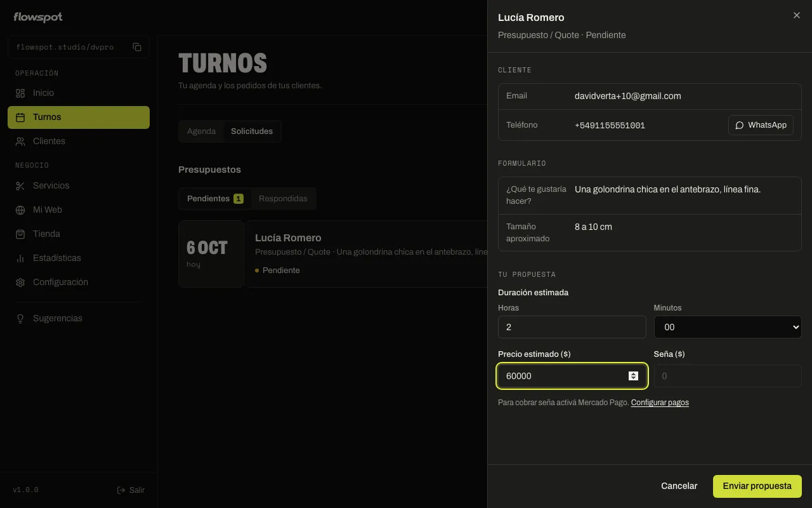Viewport: 812px width, 508px height.
Task: Click the phone number +5491155551001
Action: 610,126
